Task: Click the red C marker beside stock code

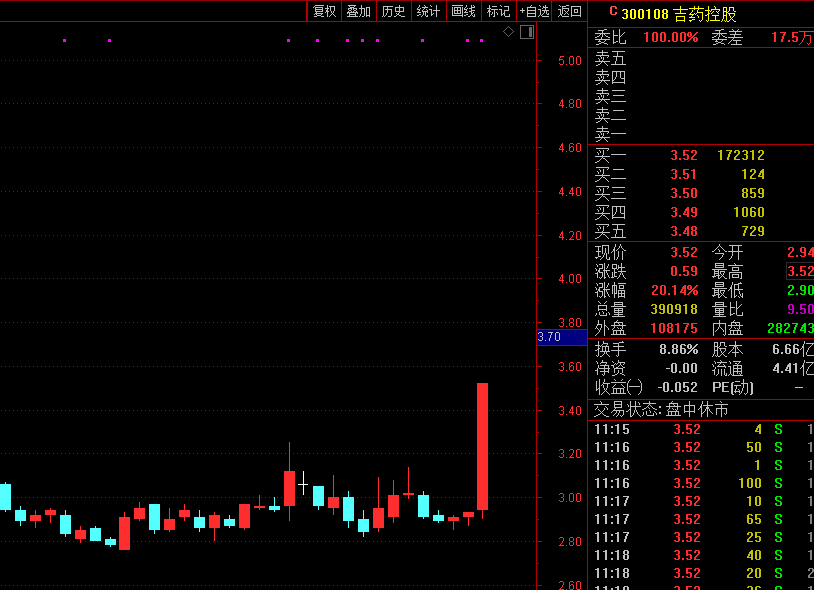Action: point(613,12)
